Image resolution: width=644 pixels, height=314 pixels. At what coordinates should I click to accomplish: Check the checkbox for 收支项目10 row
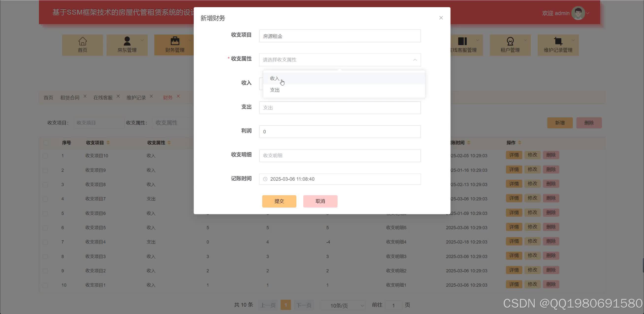tap(46, 156)
